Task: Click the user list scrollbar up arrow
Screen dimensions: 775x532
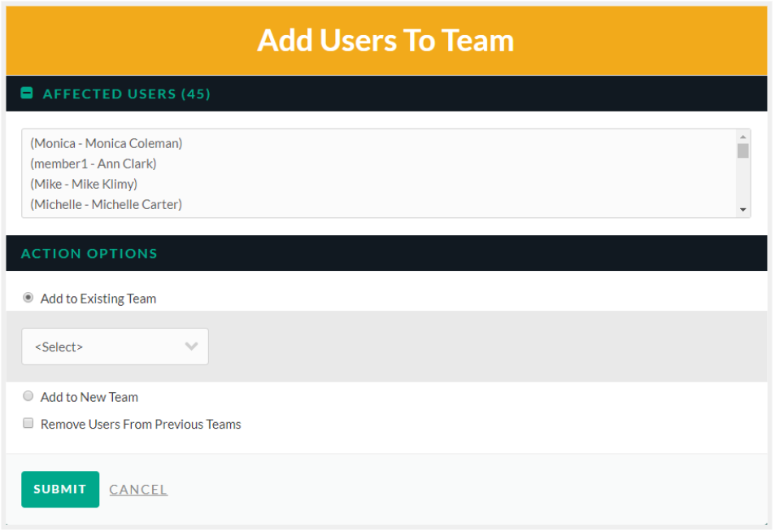Action: pyautogui.click(x=742, y=137)
